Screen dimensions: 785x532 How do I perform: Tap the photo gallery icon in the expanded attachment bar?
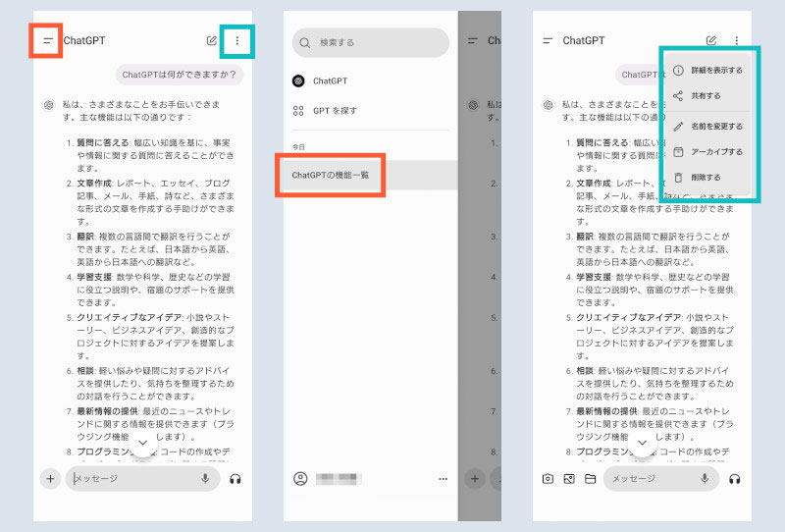point(569,479)
